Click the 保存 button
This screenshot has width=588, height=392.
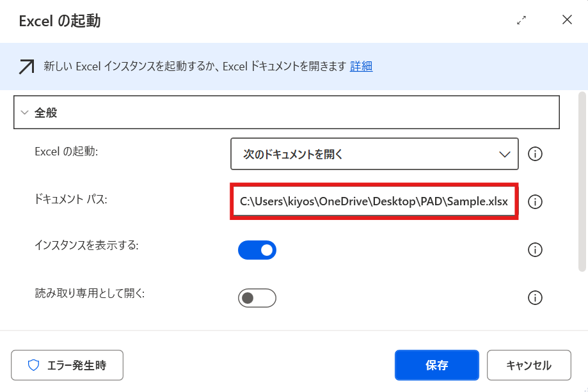pyautogui.click(x=436, y=365)
